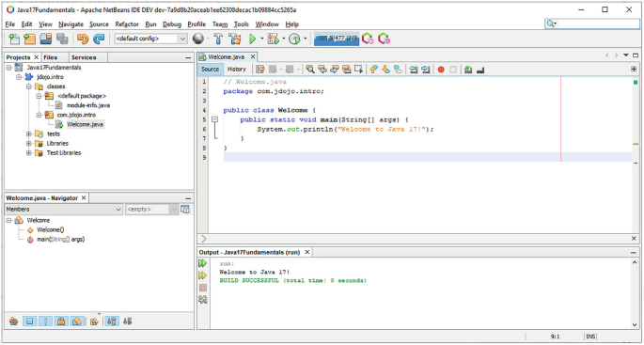Collapse the Java17Fundamentals project node

coord(9,68)
